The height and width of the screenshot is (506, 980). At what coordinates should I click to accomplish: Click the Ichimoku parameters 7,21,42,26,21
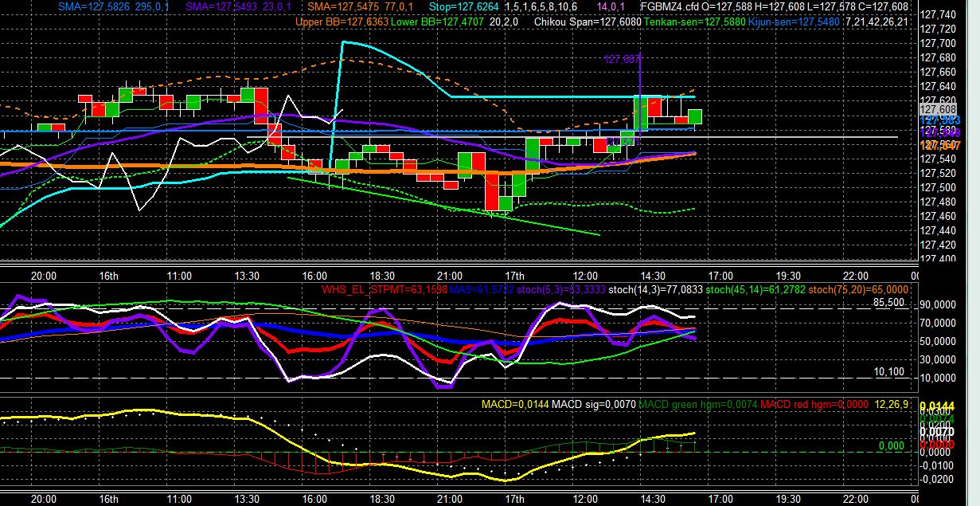point(877,22)
